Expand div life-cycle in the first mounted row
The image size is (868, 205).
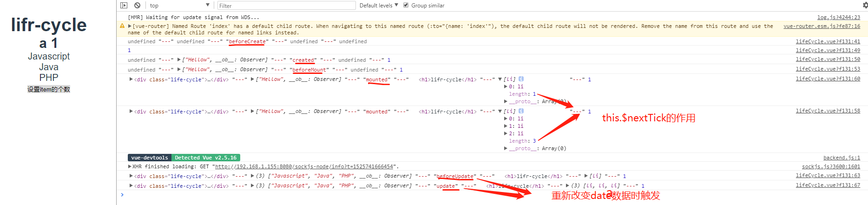pyautogui.click(x=131, y=79)
